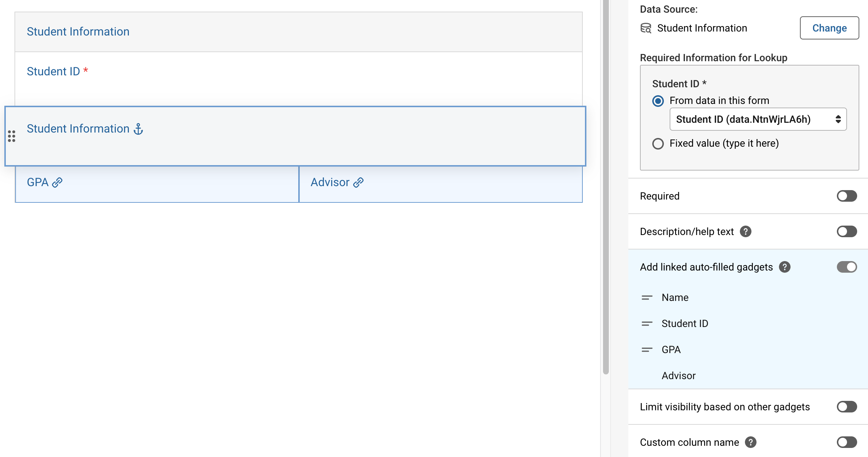Enable the Required toggle
This screenshot has width=868, height=457.
[x=847, y=196]
